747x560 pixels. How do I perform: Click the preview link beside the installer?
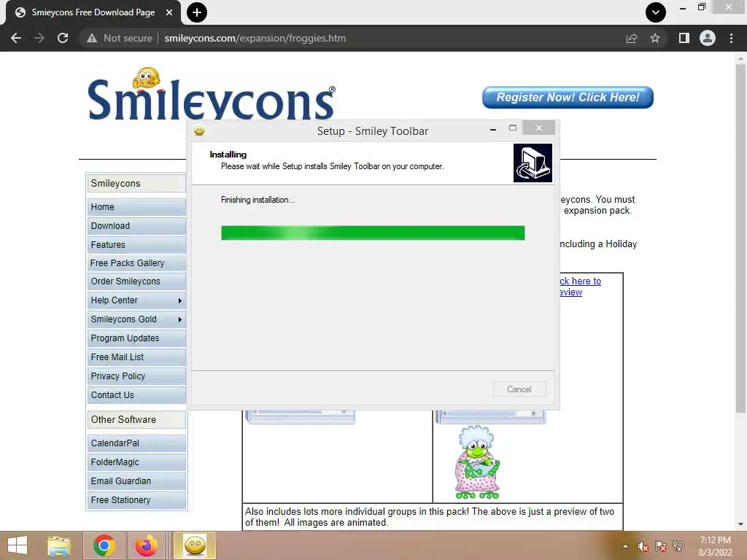pyautogui.click(x=580, y=287)
